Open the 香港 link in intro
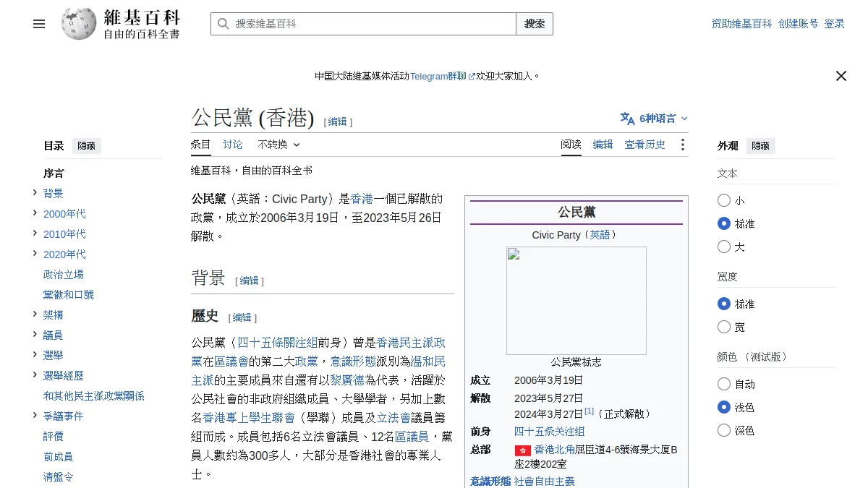This screenshot has width=868, height=488. (x=362, y=199)
